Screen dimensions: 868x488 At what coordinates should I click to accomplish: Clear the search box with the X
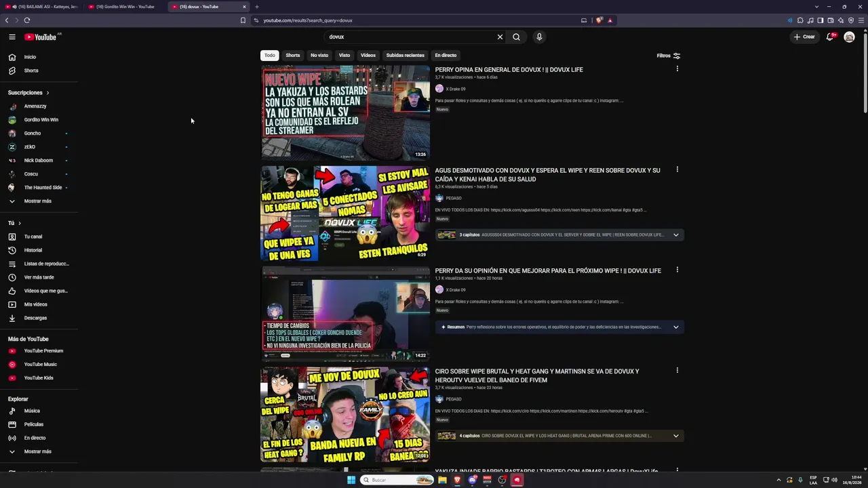click(x=500, y=37)
